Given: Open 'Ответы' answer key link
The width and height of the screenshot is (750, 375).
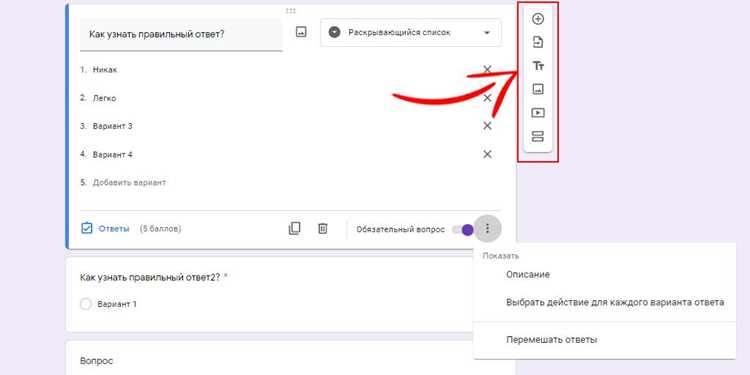Looking at the screenshot, I should pyautogui.click(x=105, y=229).
